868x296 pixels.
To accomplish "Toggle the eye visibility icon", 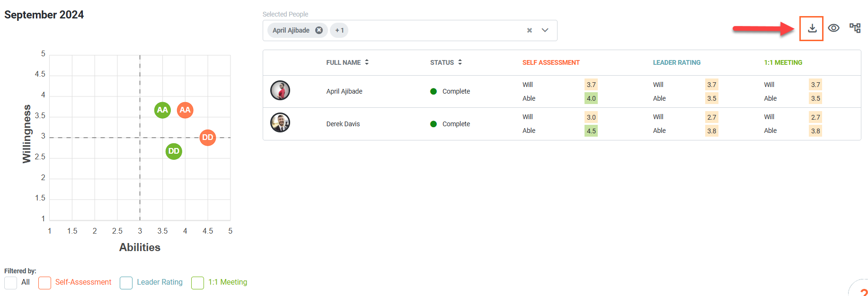I will 833,28.
